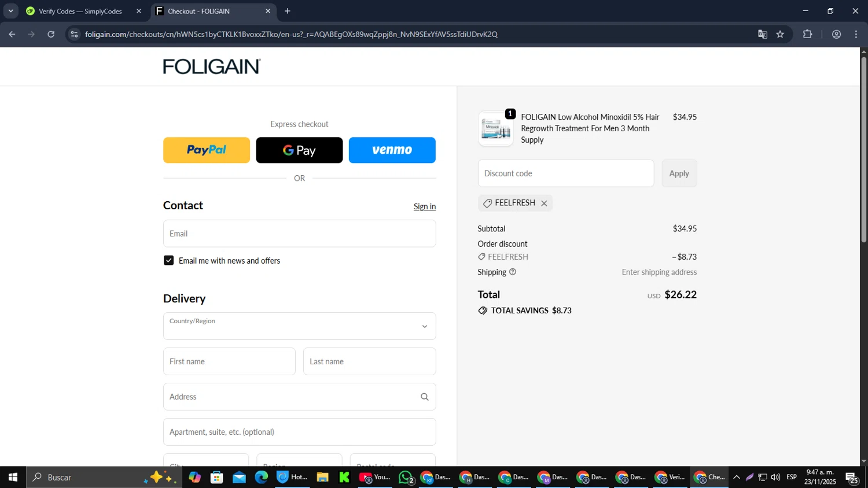Focus the Email input field

[300, 234]
